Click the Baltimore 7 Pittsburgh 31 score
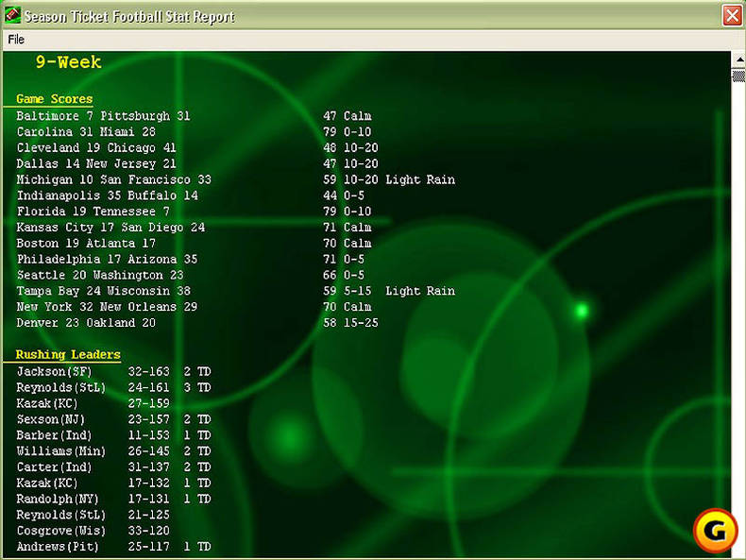Image resolution: width=746 pixels, height=560 pixels. tap(103, 116)
